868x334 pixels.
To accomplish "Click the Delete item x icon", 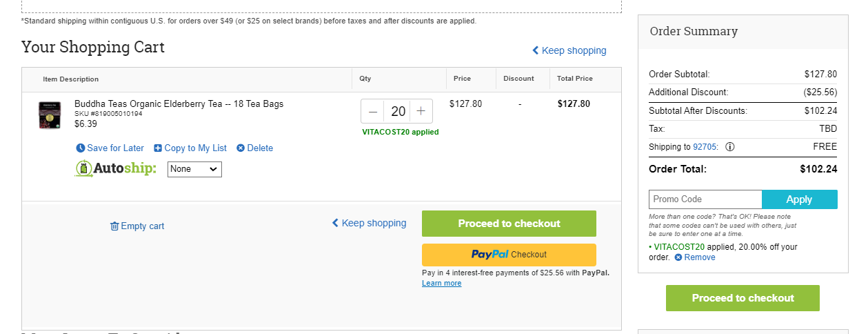I will (241, 148).
